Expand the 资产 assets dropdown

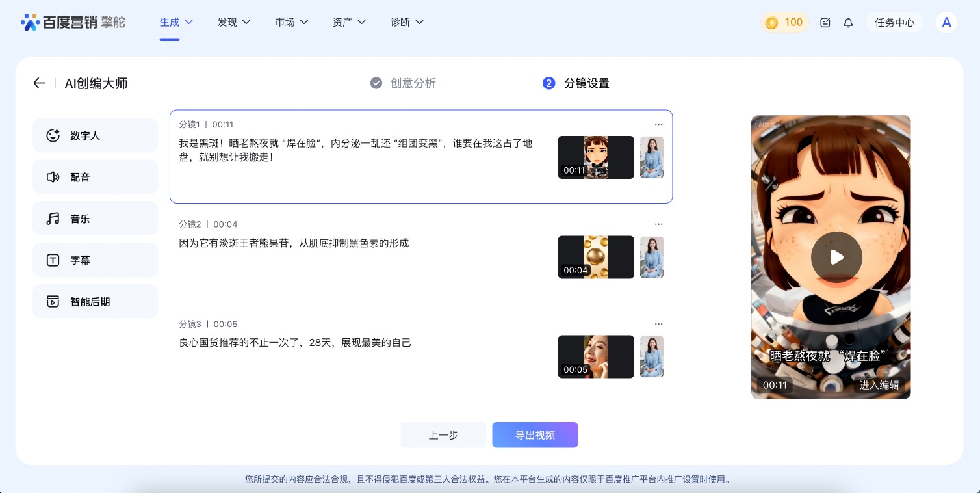pos(349,22)
